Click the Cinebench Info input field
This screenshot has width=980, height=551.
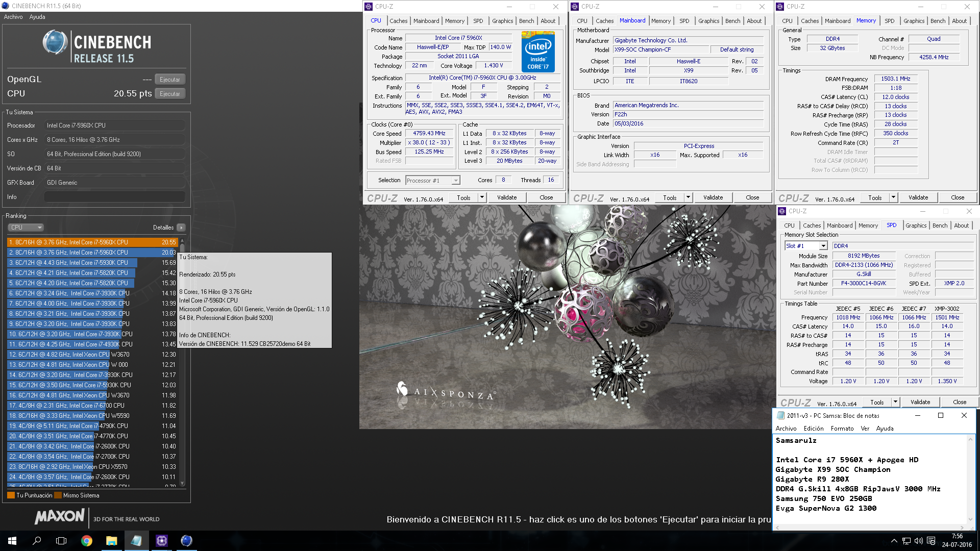[115, 197]
